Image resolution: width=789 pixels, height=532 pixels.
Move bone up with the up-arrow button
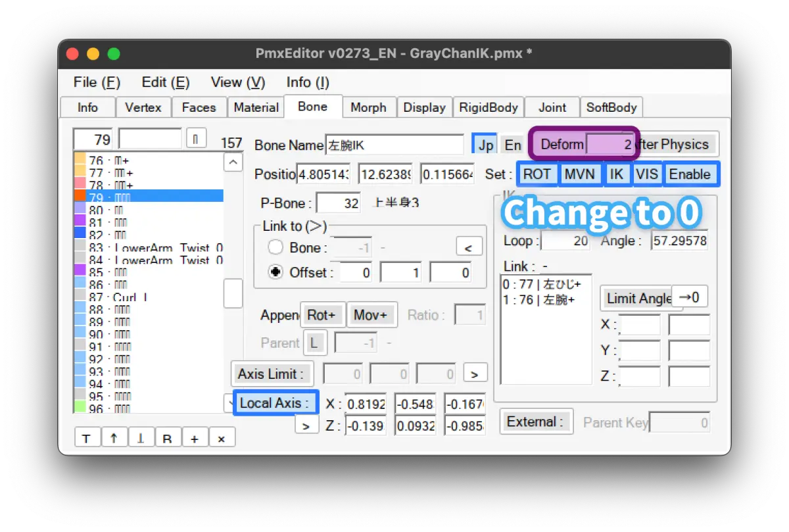[114, 437]
